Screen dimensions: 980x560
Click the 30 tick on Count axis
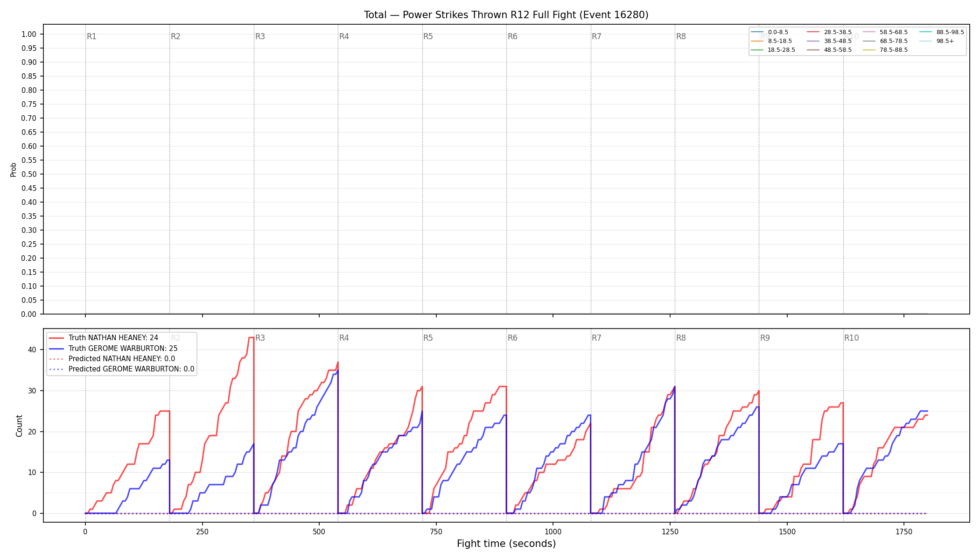(x=32, y=391)
